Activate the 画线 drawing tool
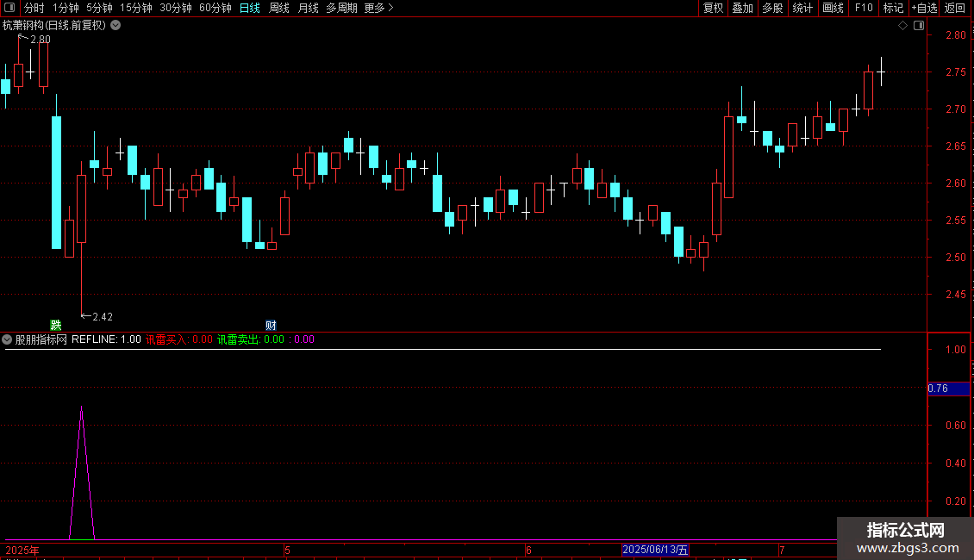 (x=833, y=8)
